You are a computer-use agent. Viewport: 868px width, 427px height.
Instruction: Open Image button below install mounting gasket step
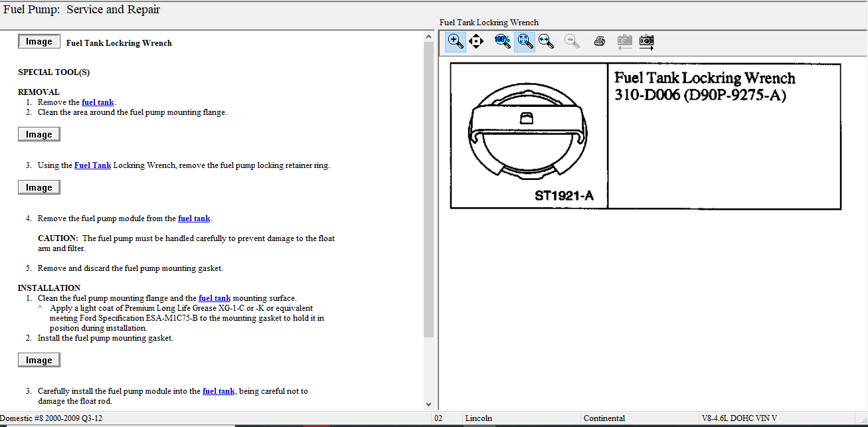39,361
